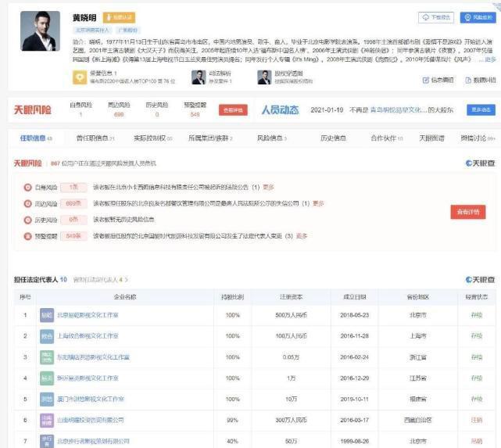Click purple company logo icon in row 6
The height and width of the screenshot is (448, 501).
[x=47, y=420]
